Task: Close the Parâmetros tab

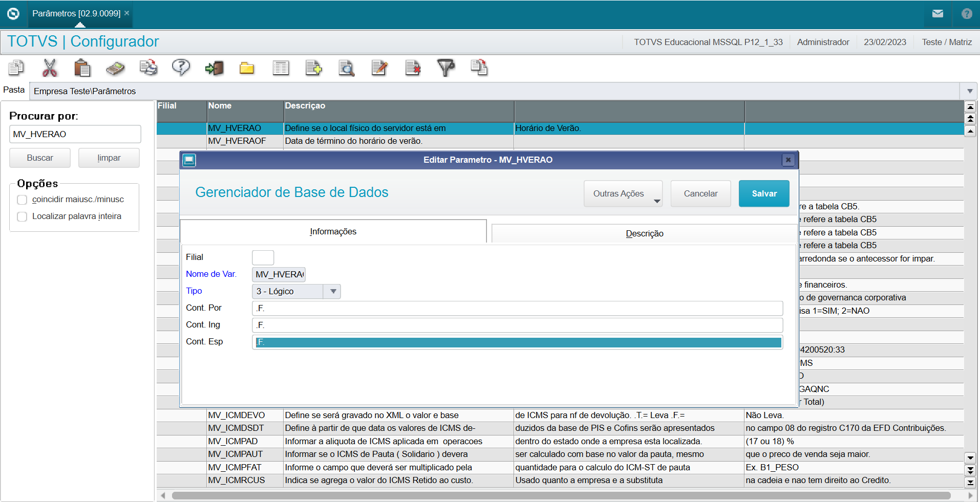Action: (x=127, y=13)
